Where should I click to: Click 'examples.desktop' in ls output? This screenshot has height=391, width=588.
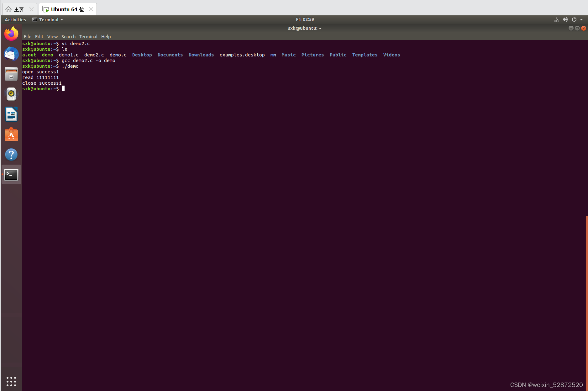[x=242, y=55]
